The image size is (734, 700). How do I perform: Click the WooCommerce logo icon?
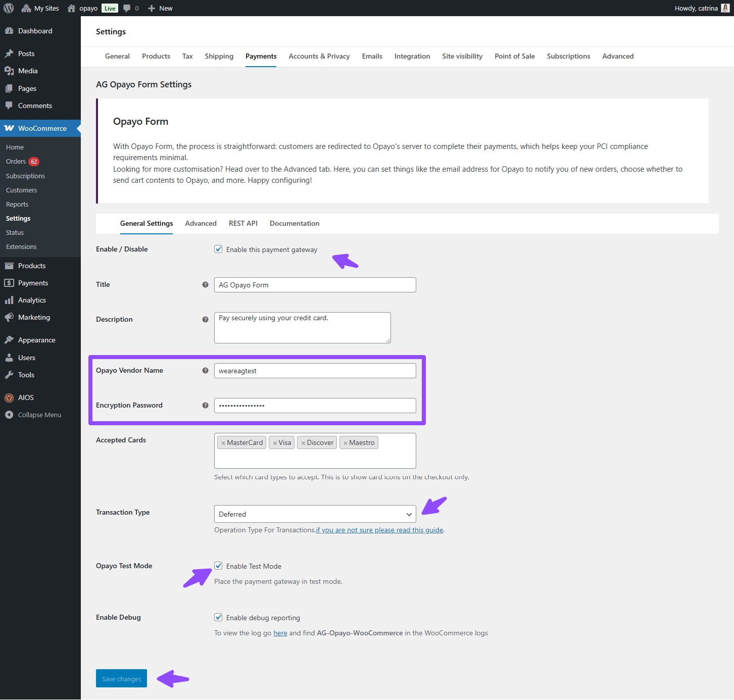click(9, 128)
